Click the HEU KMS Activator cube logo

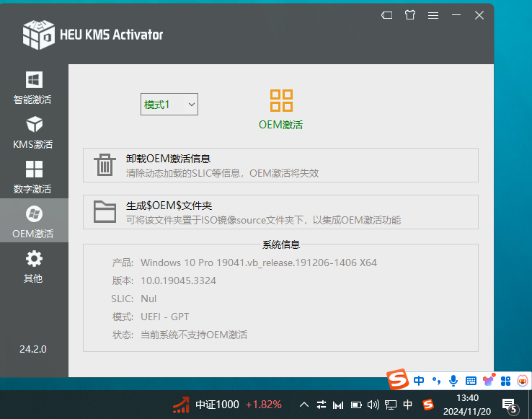[38, 35]
